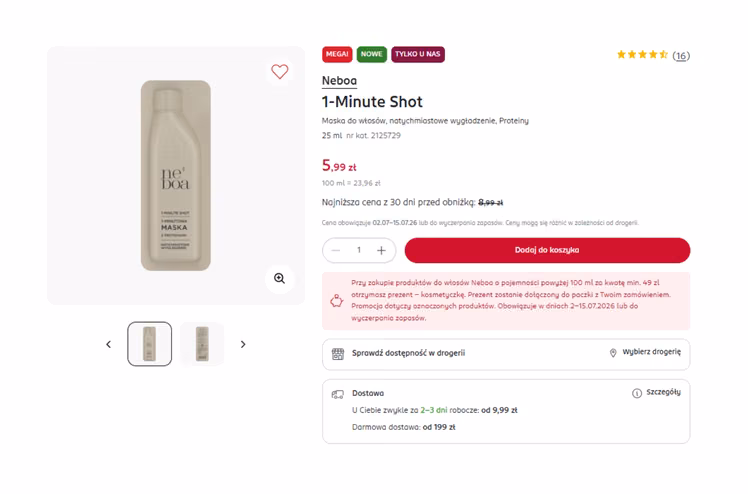Select the first product thumbnail

pos(149,344)
